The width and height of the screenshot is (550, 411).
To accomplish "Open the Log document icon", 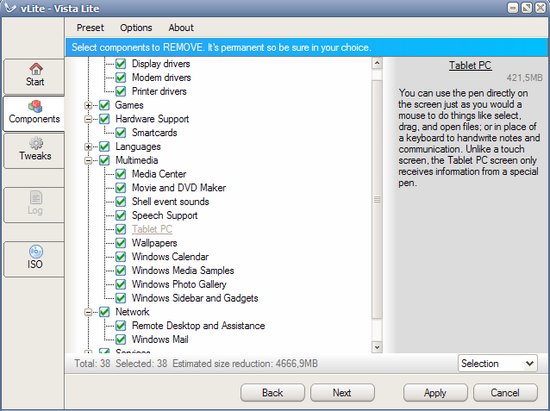I will tap(36, 197).
